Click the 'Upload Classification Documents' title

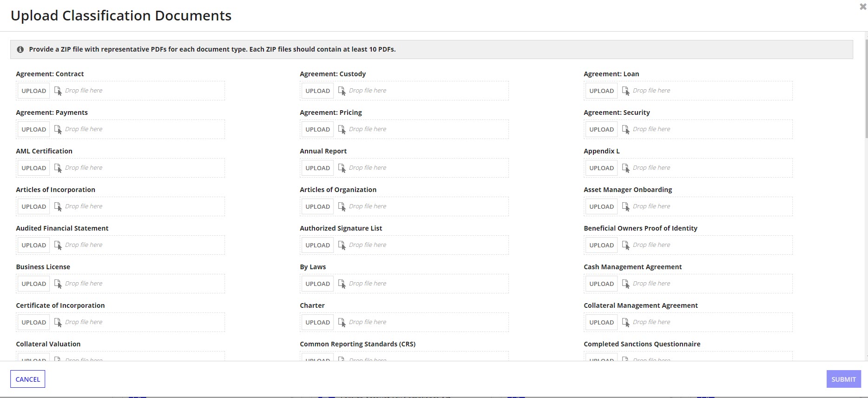(121, 16)
